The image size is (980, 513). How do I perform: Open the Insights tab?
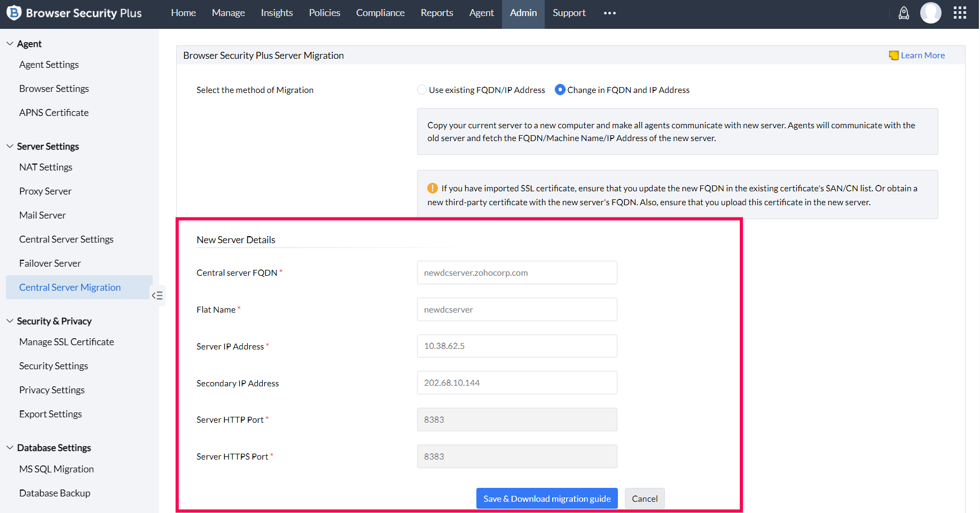277,13
